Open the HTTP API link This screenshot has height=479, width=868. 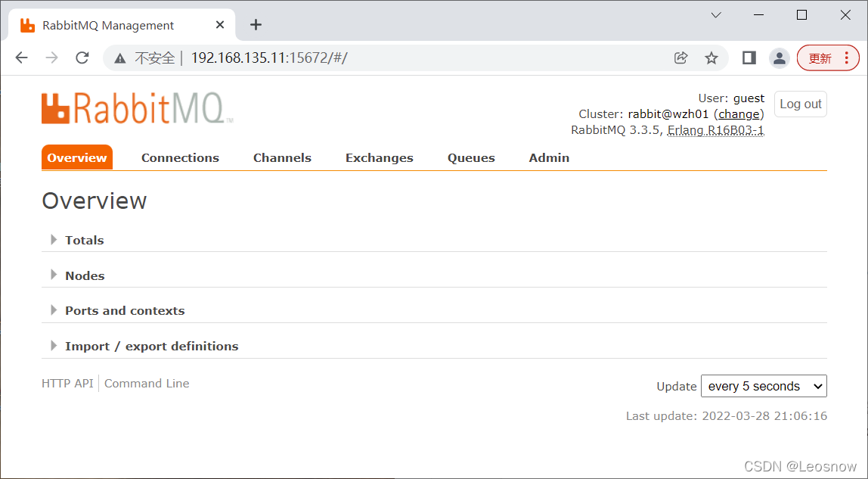point(67,383)
